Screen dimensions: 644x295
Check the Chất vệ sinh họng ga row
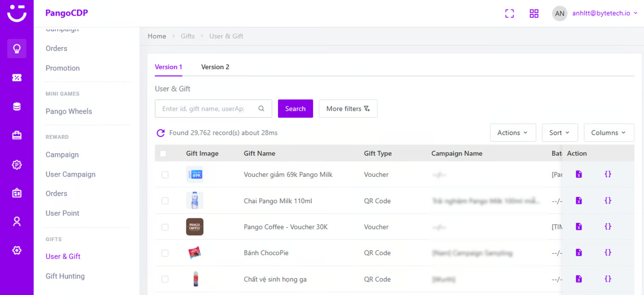pyautogui.click(x=165, y=279)
